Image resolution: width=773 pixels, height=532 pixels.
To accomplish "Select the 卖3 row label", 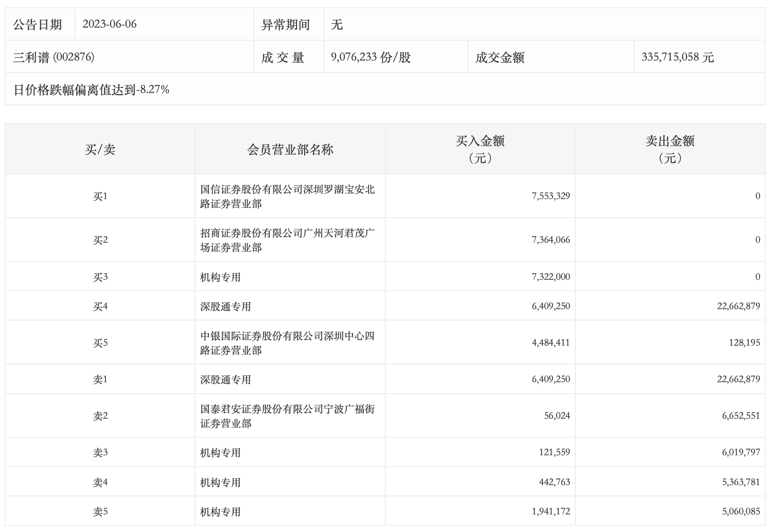I will [100, 452].
